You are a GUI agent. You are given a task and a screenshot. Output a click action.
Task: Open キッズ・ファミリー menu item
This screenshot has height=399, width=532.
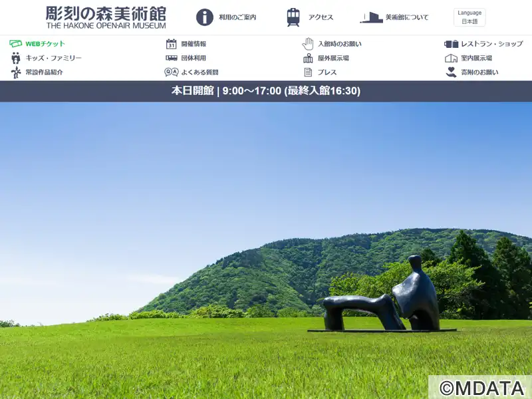pos(54,58)
